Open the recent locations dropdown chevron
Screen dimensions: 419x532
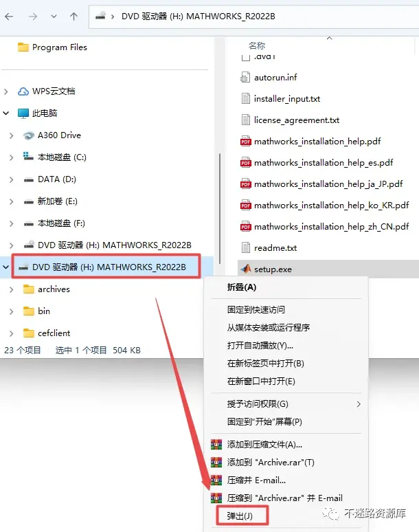pyautogui.click(x=54, y=16)
